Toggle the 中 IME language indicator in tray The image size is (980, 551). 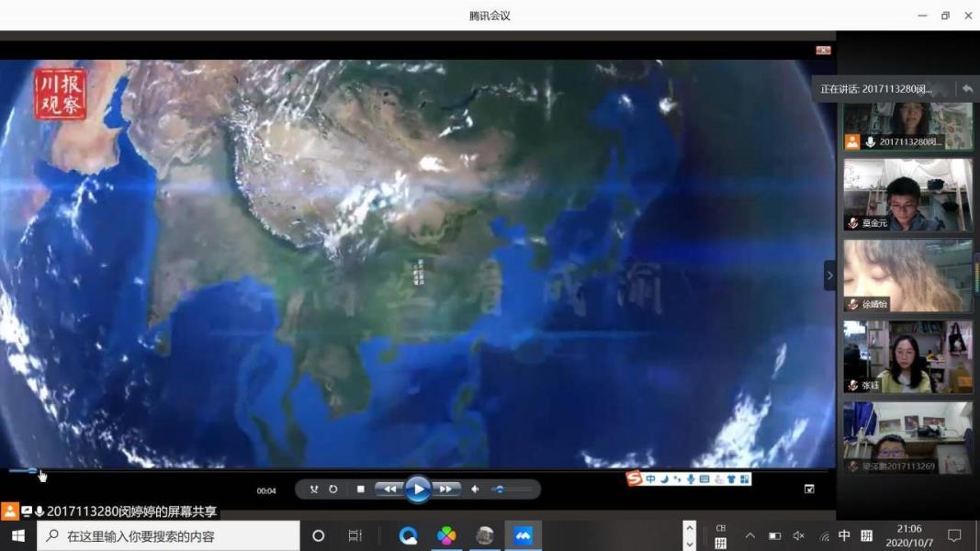click(x=844, y=535)
